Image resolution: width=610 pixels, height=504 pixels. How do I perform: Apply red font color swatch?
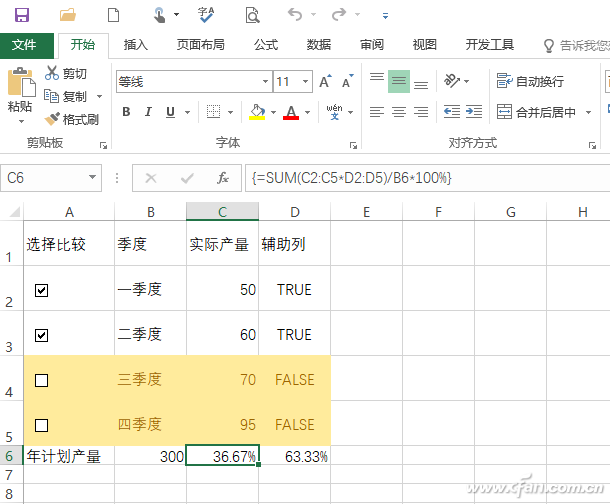[x=291, y=112]
